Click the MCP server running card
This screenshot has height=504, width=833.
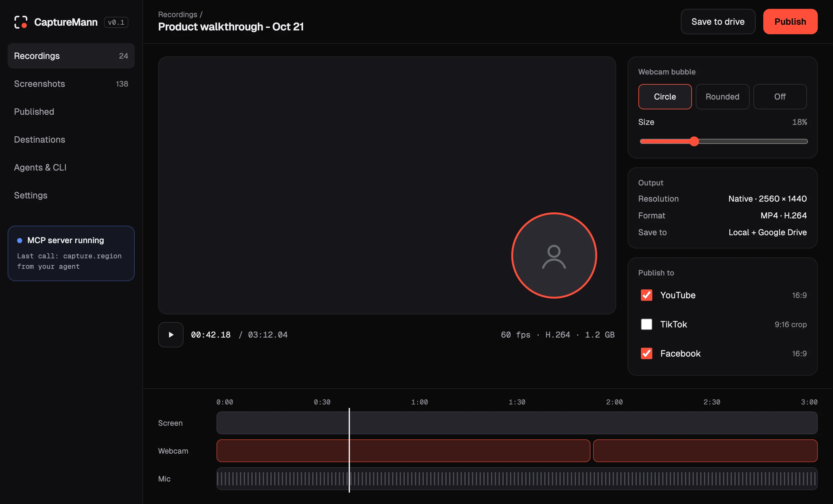(71, 253)
